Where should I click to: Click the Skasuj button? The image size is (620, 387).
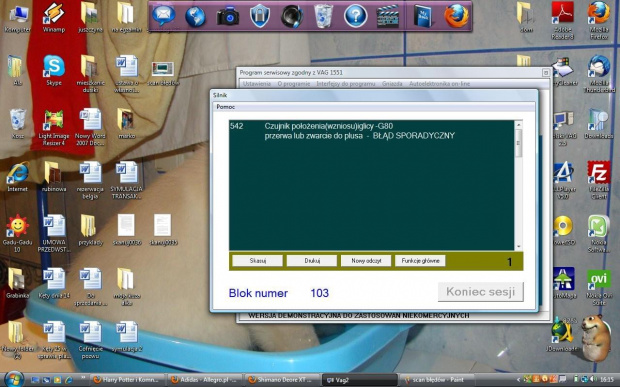pos(258,261)
